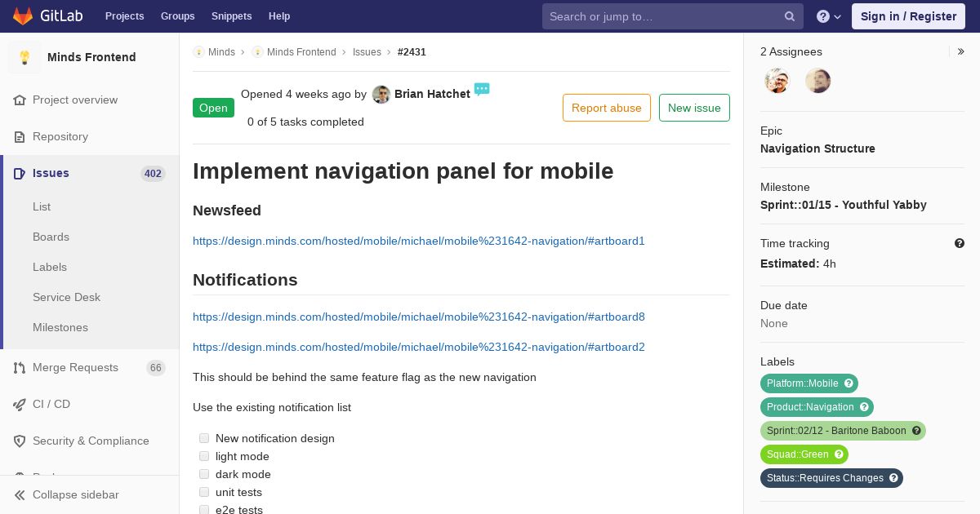980x514 pixels.
Task: Click the Minds breadcrumb group icon
Action: click(198, 51)
